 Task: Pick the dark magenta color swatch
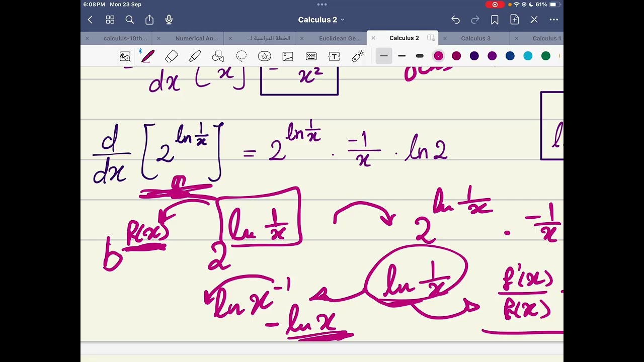tap(456, 56)
